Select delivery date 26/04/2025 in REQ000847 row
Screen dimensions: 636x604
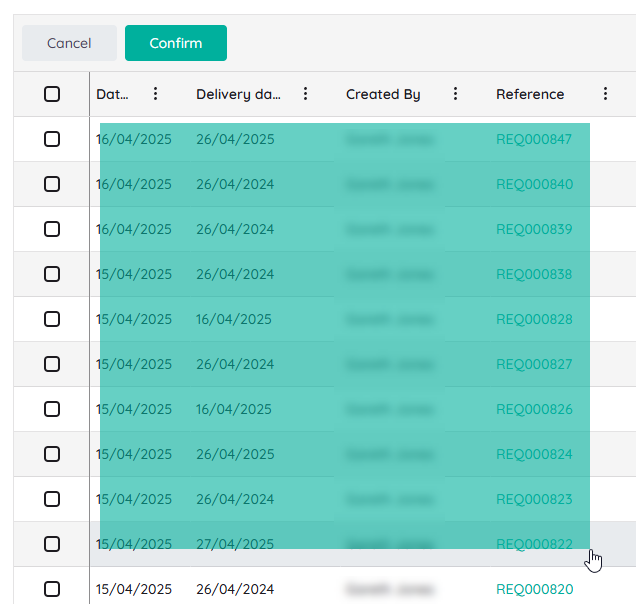[235, 139]
